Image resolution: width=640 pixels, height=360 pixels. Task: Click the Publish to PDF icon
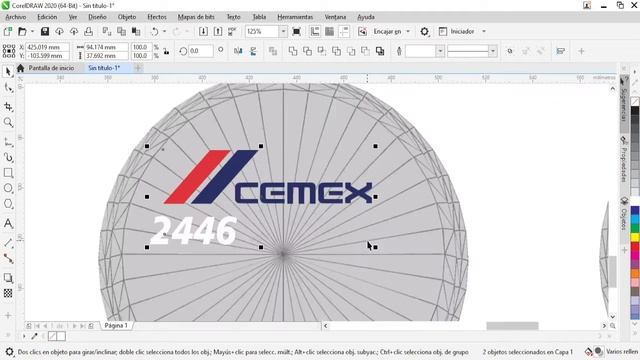click(x=232, y=31)
